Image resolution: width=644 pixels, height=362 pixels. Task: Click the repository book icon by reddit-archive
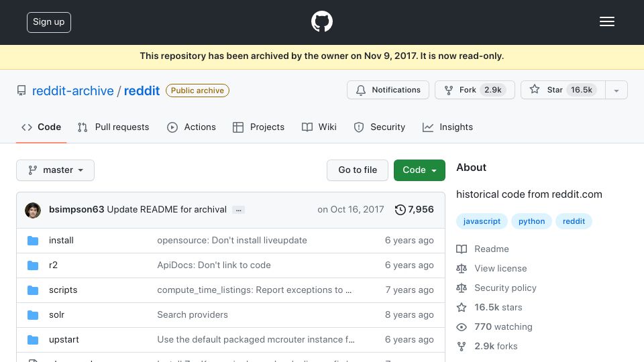pos(21,90)
